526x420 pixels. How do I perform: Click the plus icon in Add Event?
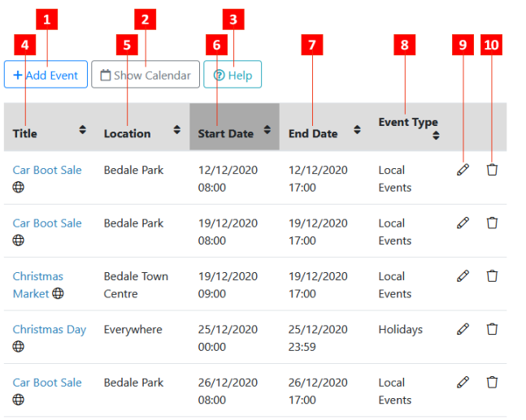pyautogui.click(x=18, y=75)
